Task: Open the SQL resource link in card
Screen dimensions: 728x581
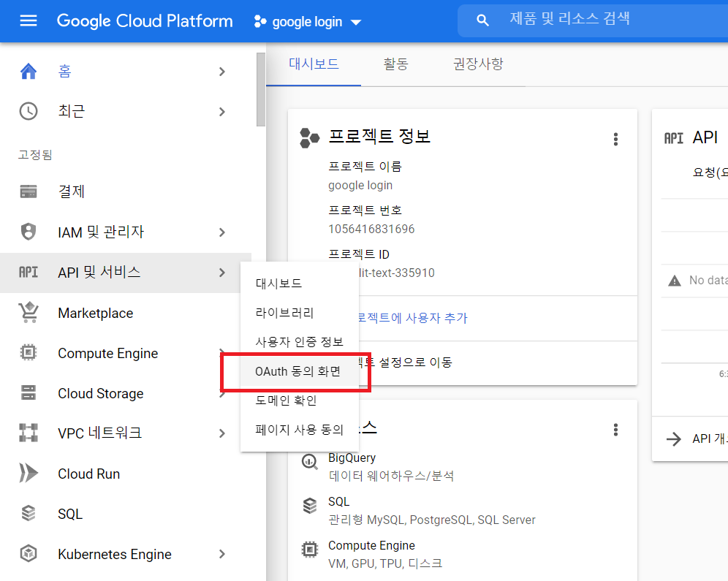Action: click(x=339, y=501)
